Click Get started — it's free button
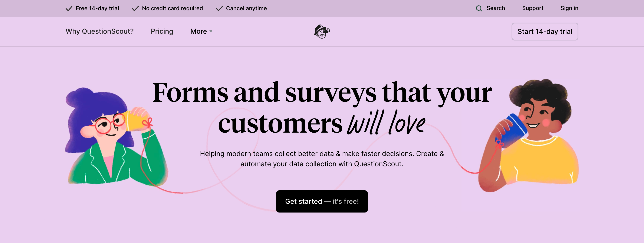Viewport: 644px width, 243px height. tap(322, 201)
